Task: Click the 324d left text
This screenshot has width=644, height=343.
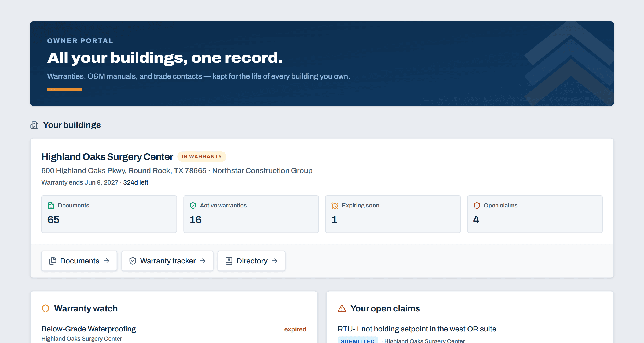Action: tap(136, 182)
